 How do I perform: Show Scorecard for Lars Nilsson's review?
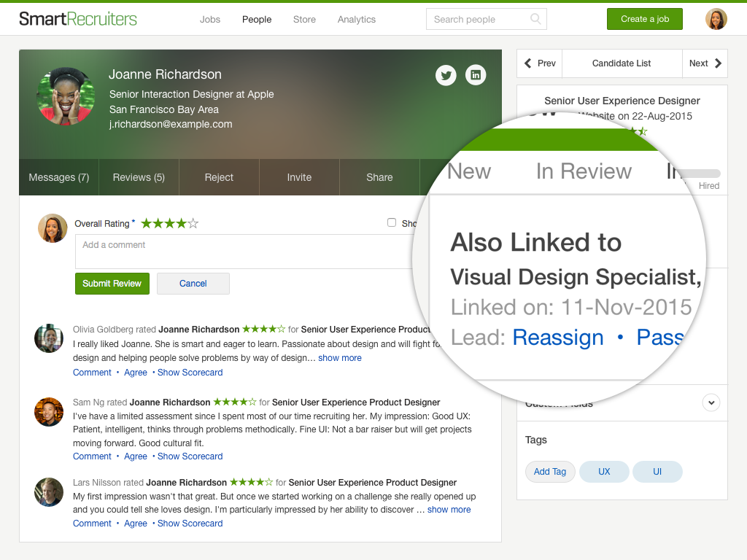[190, 524]
